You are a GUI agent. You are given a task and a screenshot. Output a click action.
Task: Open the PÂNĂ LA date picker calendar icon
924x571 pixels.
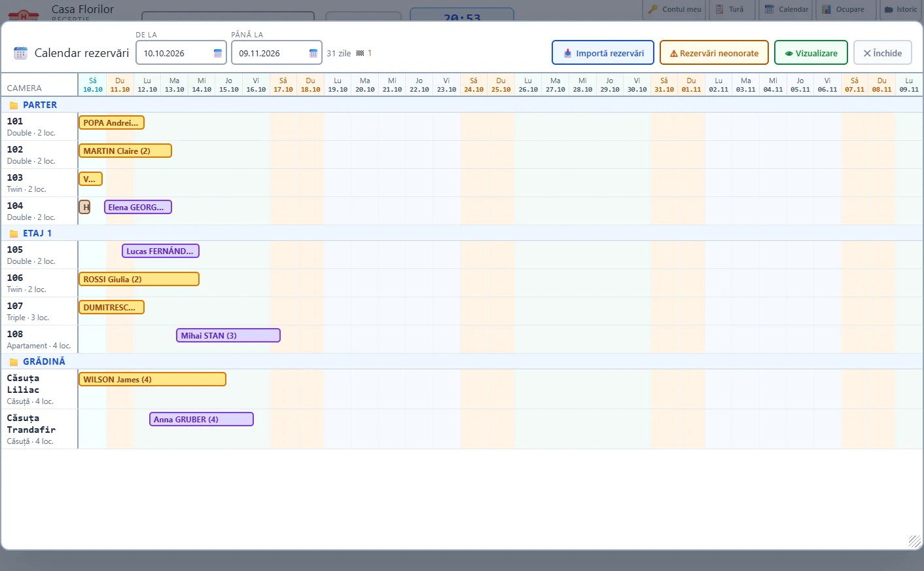[313, 54]
